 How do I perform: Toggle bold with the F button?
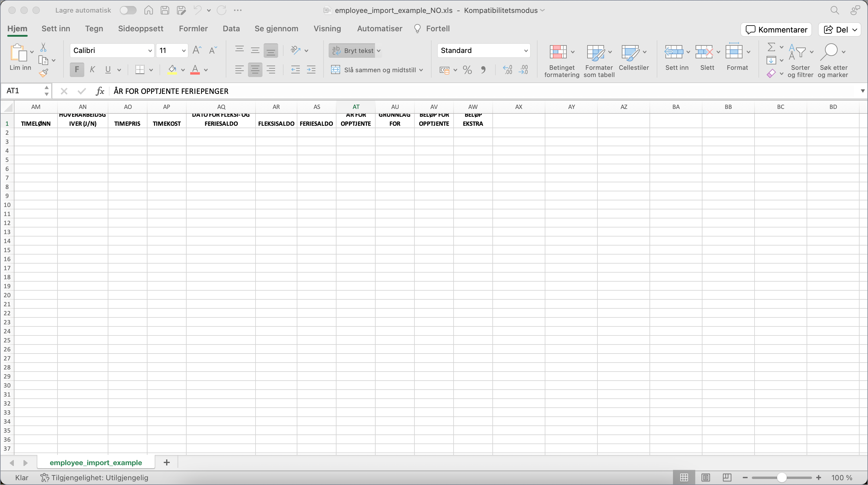coord(77,70)
